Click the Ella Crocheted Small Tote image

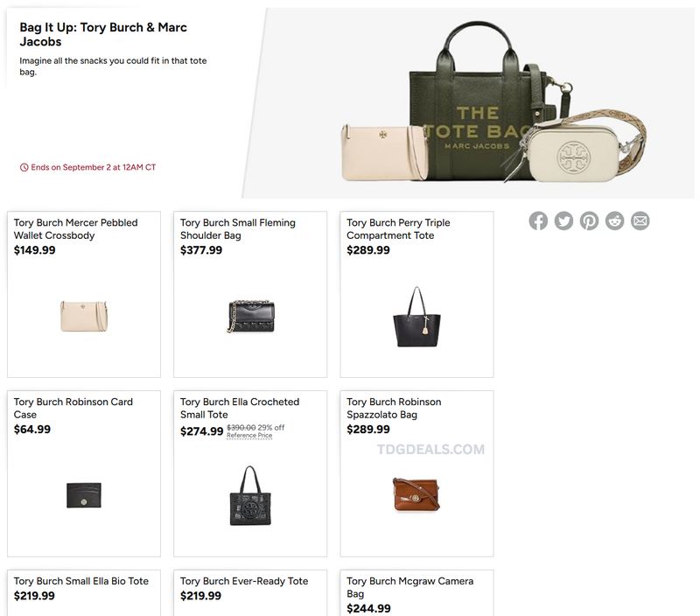(250, 495)
